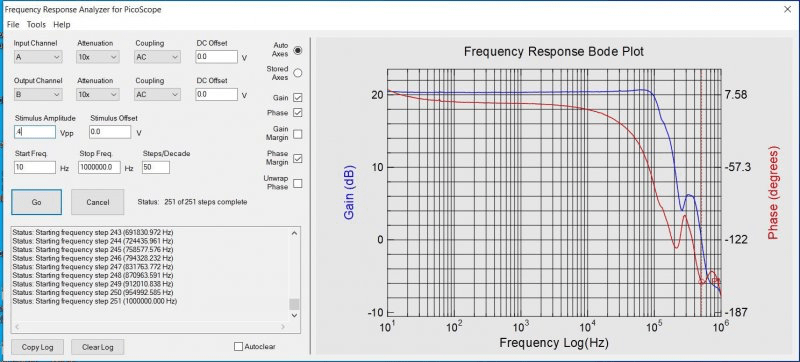
Task: Click log line for frequency step 247
Action: point(93,267)
